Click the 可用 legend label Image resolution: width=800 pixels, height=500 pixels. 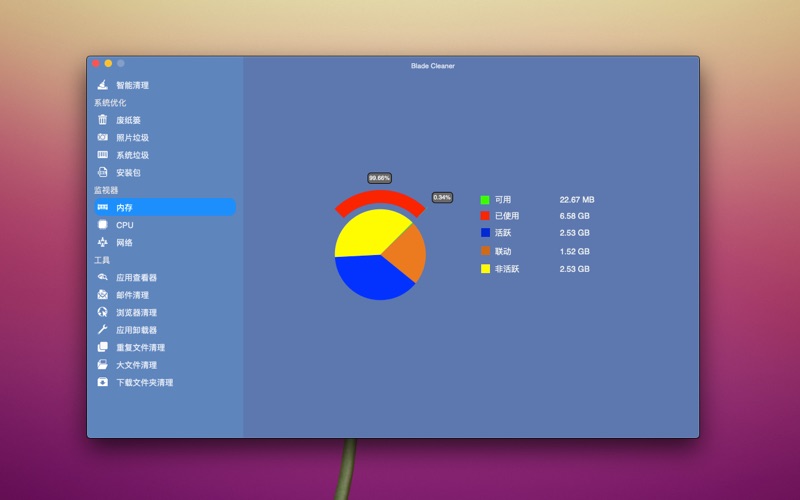(503, 199)
